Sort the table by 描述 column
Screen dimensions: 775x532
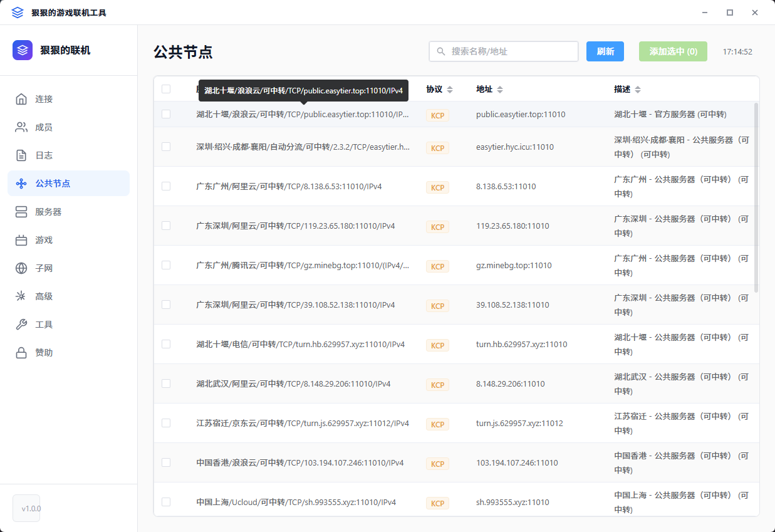(637, 90)
